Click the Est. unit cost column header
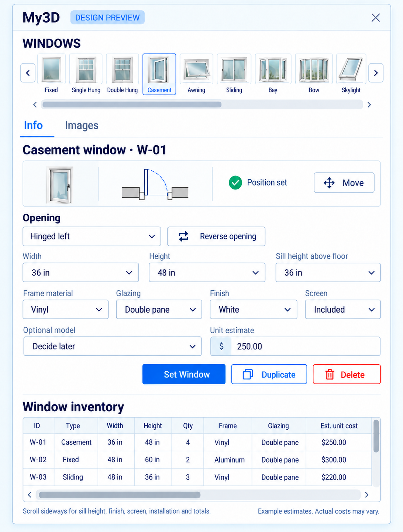The image size is (403, 532). point(339,426)
